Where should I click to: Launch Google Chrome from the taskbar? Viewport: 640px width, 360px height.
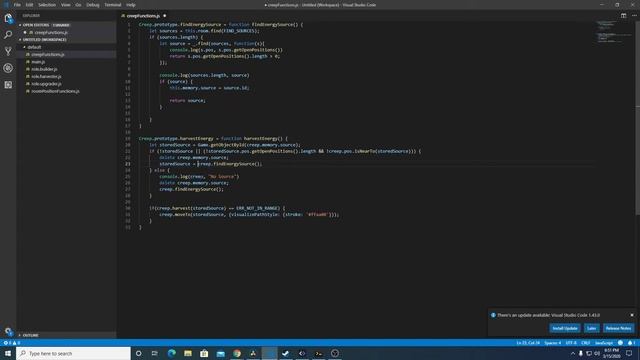click(237, 353)
